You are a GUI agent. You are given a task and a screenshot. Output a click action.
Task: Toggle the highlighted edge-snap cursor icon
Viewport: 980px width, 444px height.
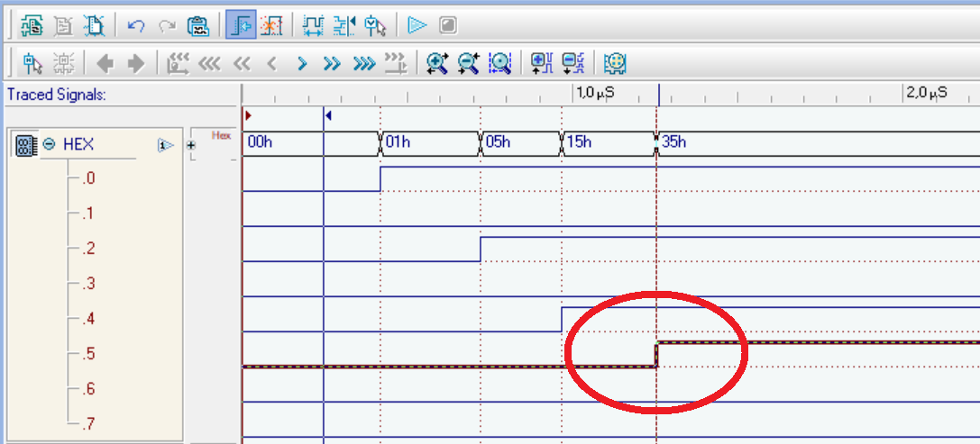point(241,25)
